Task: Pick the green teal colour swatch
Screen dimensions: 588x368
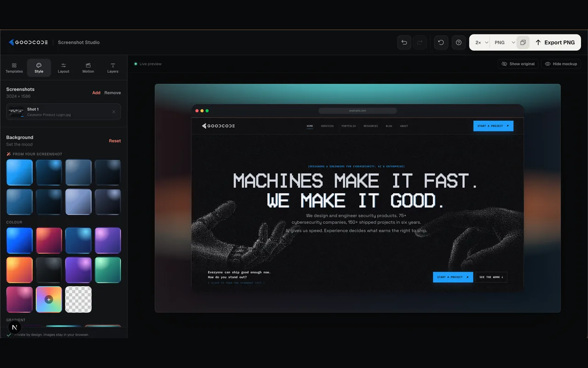Action: coord(107,270)
